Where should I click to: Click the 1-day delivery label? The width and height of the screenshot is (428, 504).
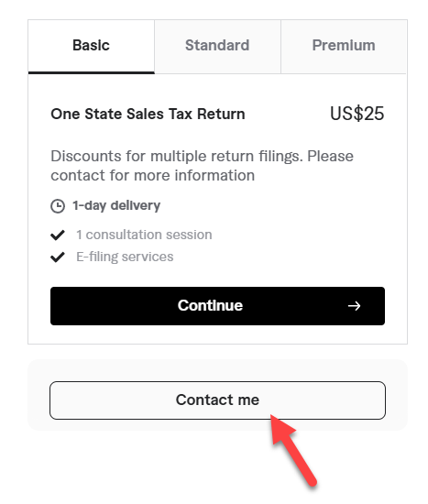click(116, 205)
